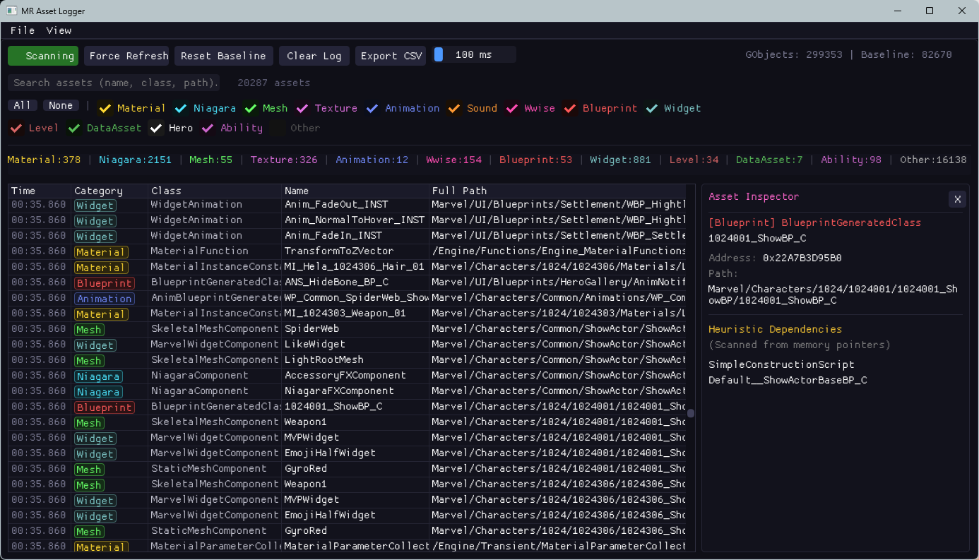Viewport: 979px width, 560px height.
Task: Click the Clear Log button
Action: 314,56
